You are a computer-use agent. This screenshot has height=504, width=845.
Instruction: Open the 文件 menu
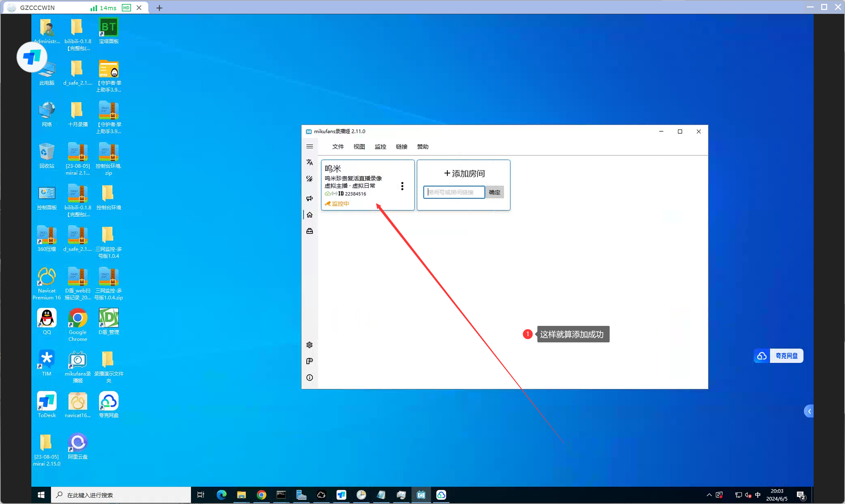[x=338, y=147]
